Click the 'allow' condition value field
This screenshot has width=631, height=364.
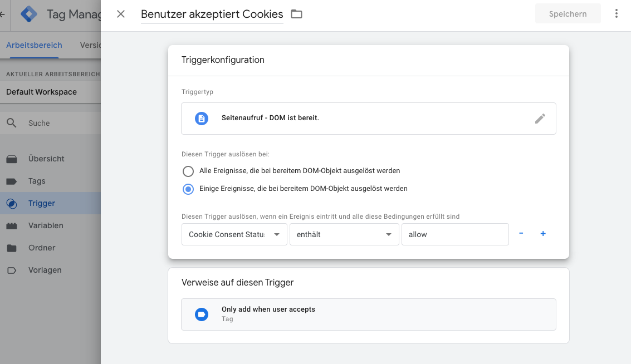pos(454,234)
